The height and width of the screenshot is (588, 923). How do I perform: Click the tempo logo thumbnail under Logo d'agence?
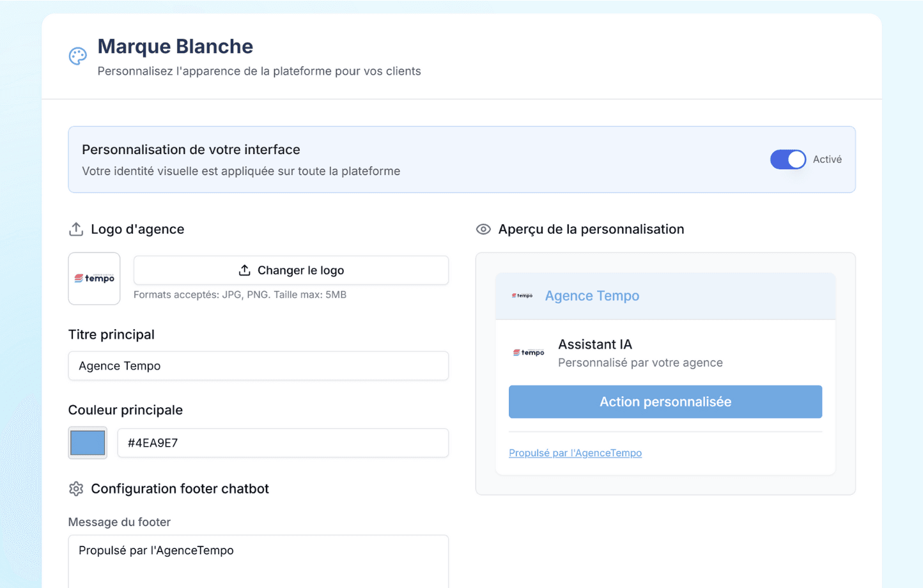click(x=94, y=279)
